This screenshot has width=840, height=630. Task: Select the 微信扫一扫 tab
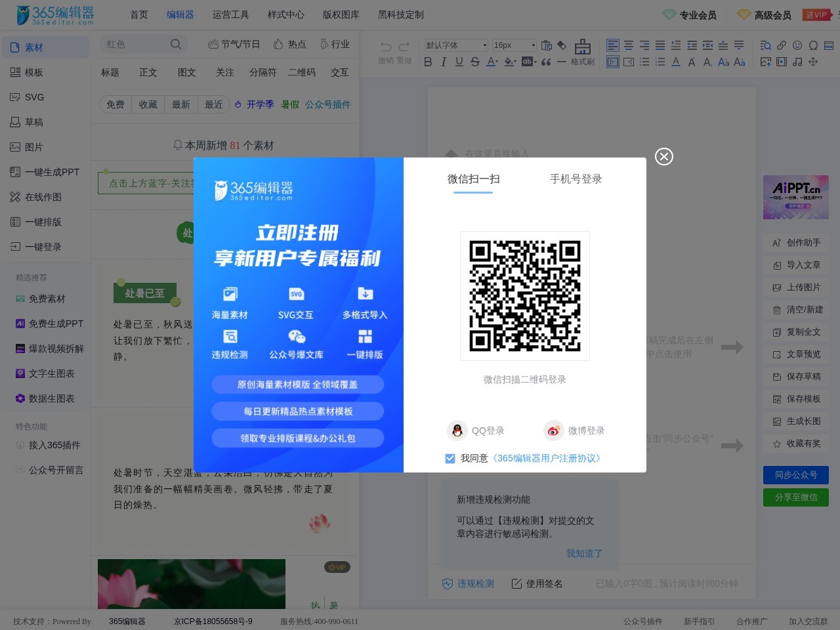coord(473,179)
